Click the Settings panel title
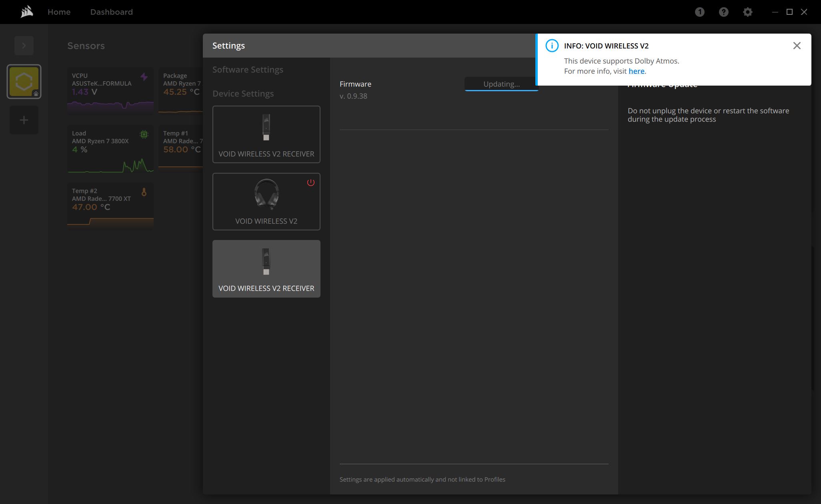The height and width of the screenshot is (504, 821). [228, 46]
